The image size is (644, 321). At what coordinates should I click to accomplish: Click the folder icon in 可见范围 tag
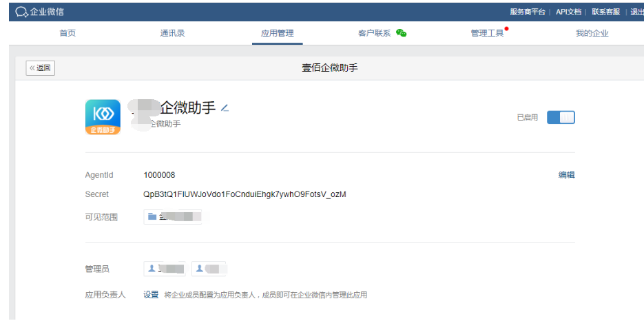click(x=152, y=216)
